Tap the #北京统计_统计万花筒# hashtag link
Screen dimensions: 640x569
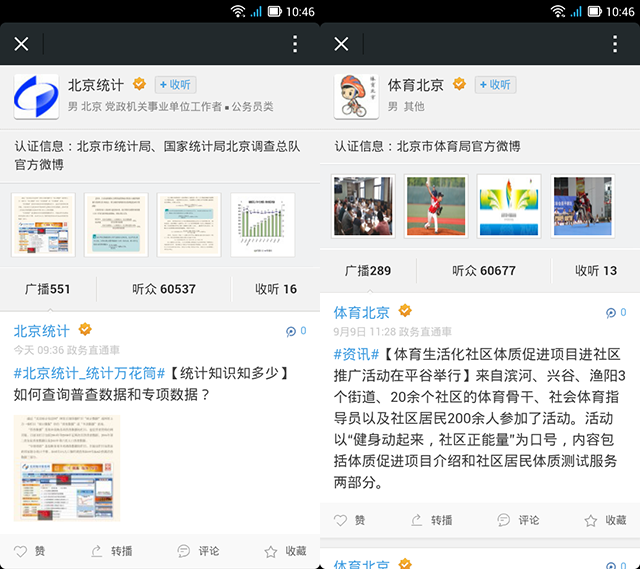click(89, 373)
